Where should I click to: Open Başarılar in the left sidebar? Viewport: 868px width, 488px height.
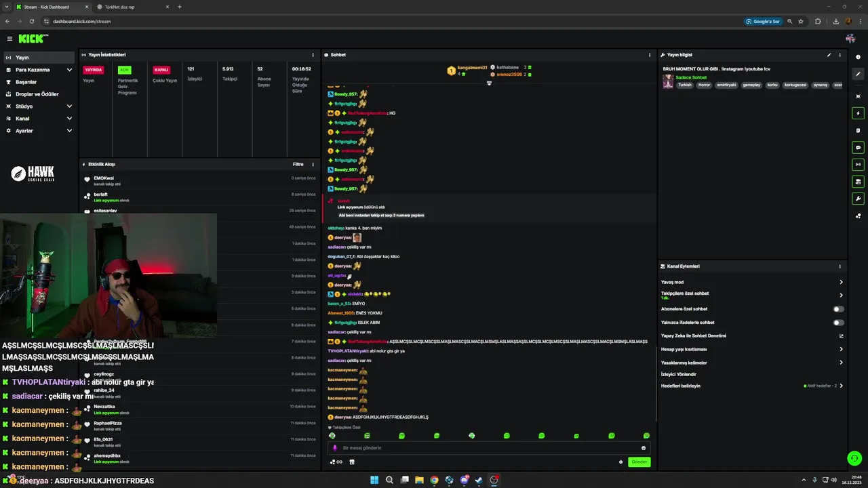tap(39, 82)
